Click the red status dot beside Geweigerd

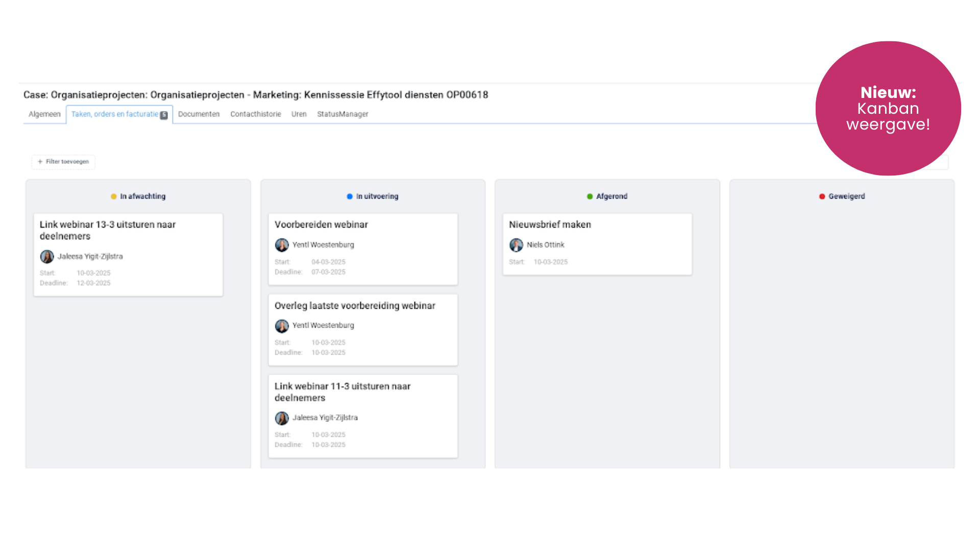(822, 196)
